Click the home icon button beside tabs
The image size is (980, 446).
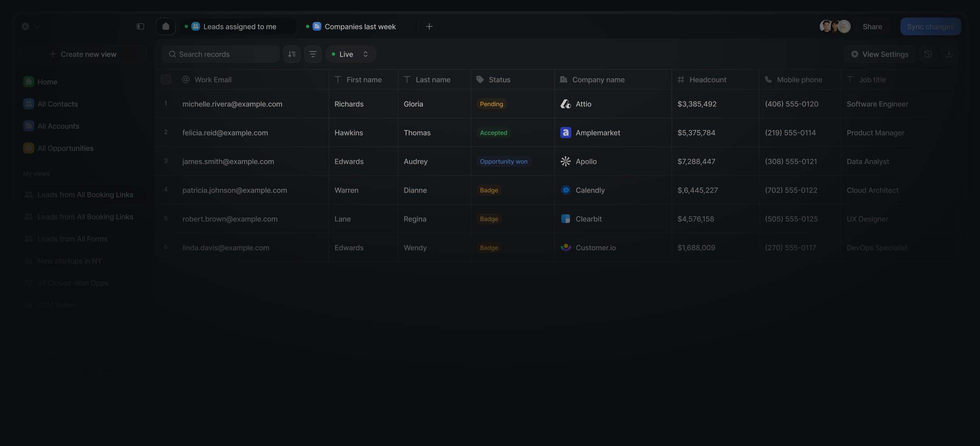coord(166,27)
